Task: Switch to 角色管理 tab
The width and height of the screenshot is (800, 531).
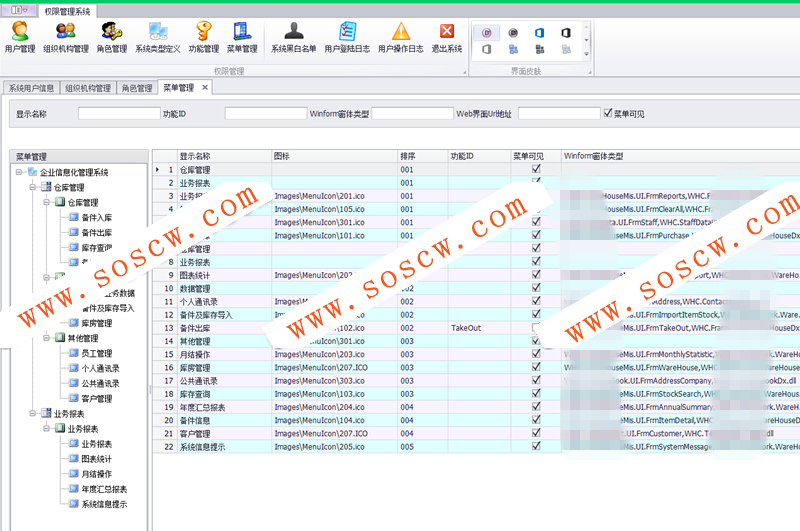Action: coord(137,88)
